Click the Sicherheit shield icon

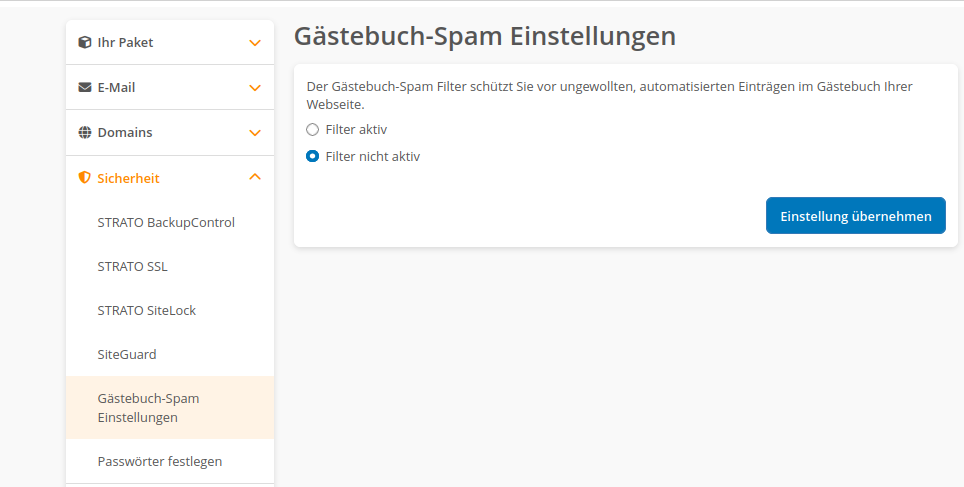click(x=85, y=178)
